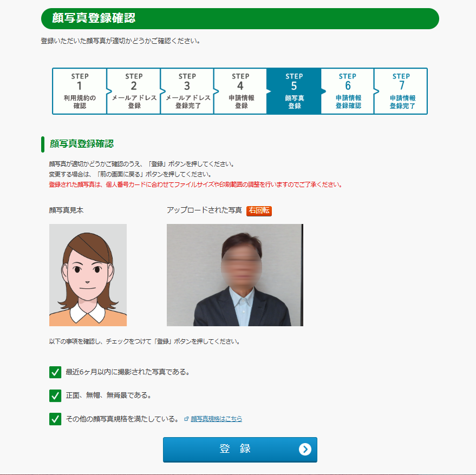476x475 pixels.
Task: Click the arrow icon on 登録 button
Action: point(305,449)
